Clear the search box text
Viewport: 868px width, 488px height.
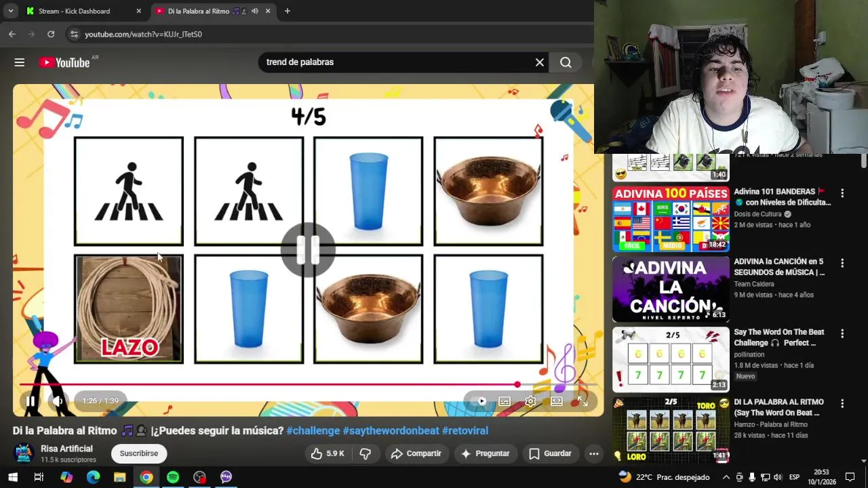(x=540, y=62)
